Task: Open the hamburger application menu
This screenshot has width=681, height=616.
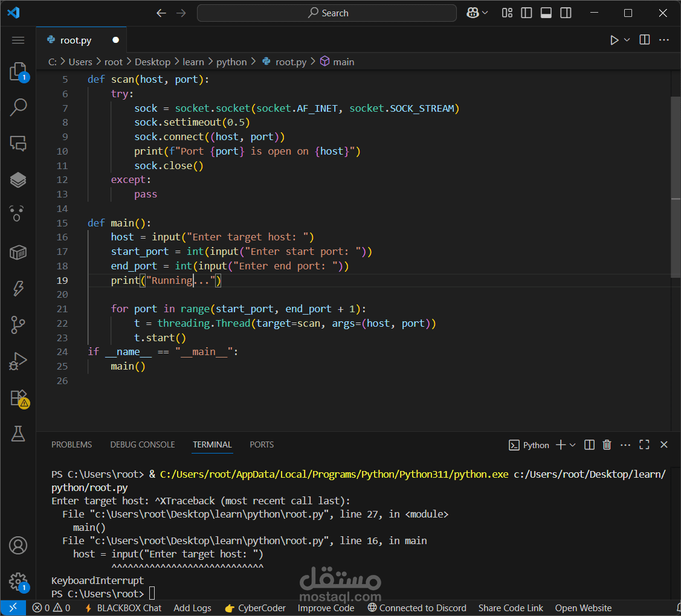Action: [18, 40]
